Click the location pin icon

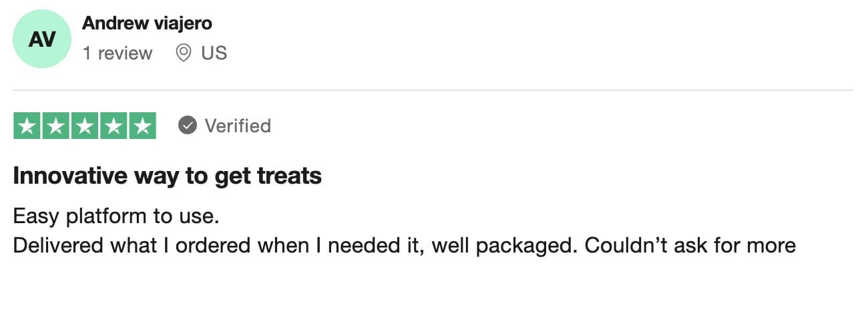pyautogui.click(x=184, y=53)
